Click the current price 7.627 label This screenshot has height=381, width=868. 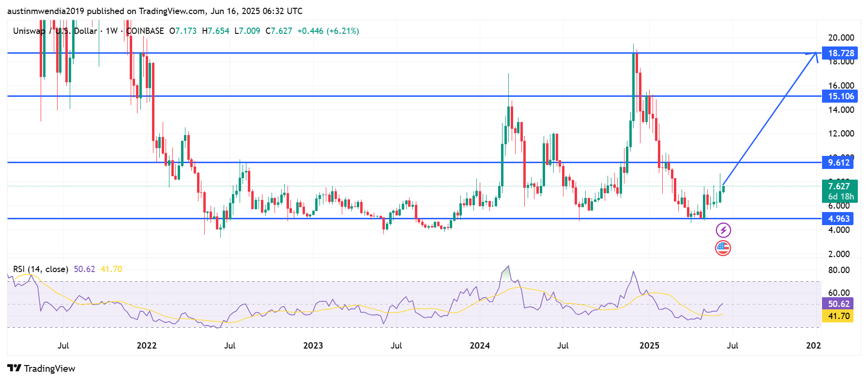(839, 186)
